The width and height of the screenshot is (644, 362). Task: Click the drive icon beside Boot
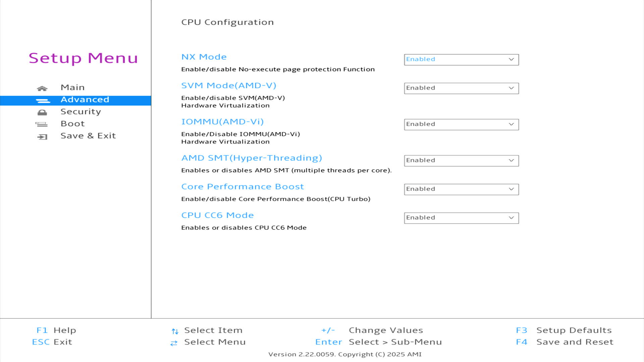tap(42, 124)
